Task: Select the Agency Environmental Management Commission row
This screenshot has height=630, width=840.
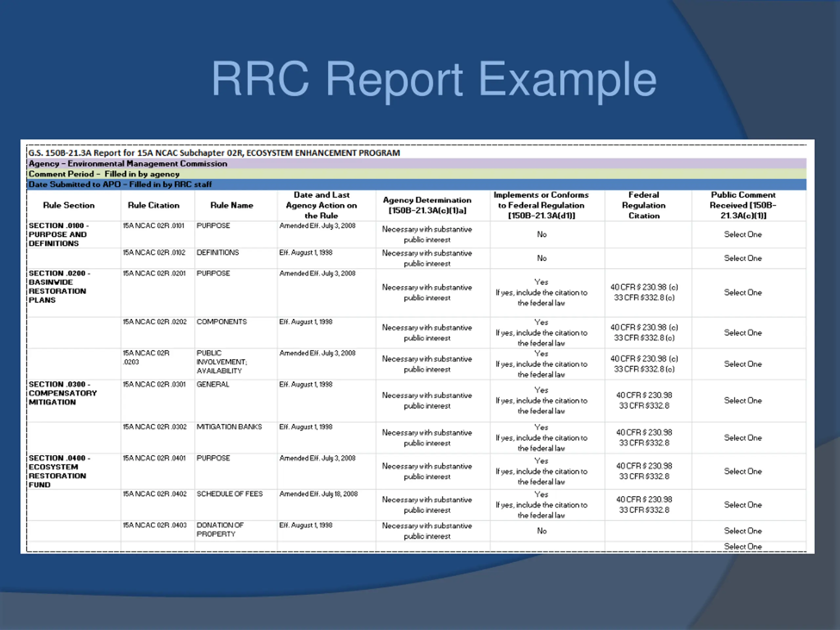Action: click(128, 164)
